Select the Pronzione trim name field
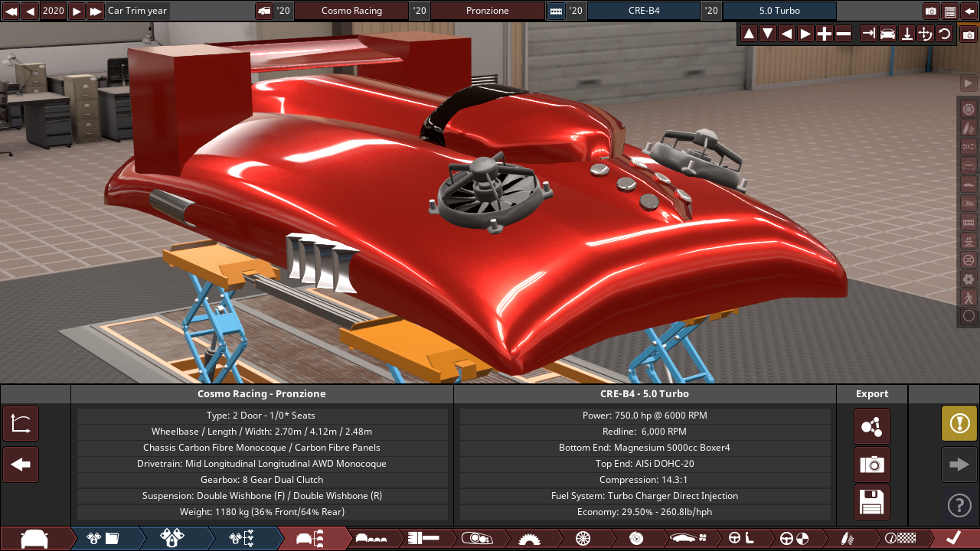The height and width of the screenshot is (551, 980). pos(488,11)
